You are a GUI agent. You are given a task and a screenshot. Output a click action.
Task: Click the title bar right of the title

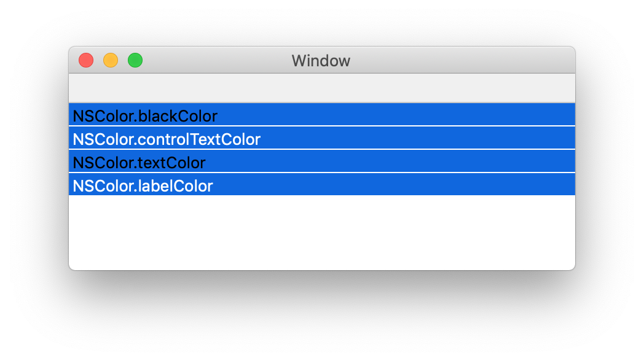pos(461,60)
